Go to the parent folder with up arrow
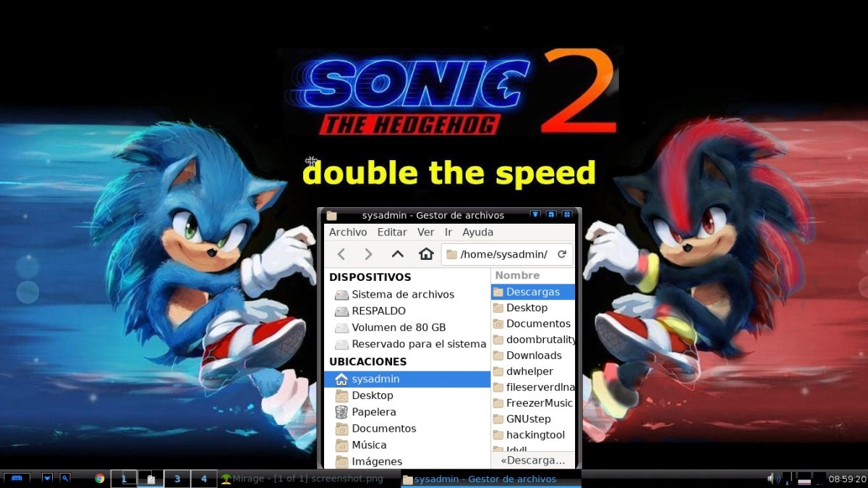The height and width of the screenshot is (488, 868). 397,254
